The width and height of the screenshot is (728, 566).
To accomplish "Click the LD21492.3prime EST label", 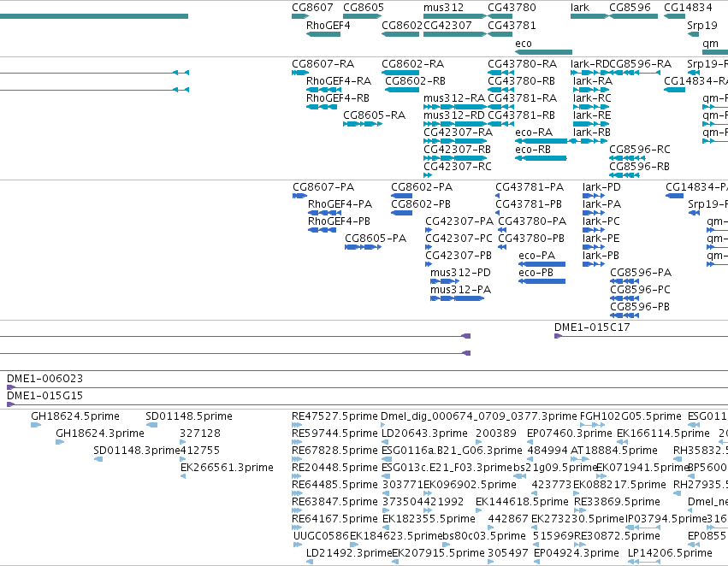I will tap(349, 553).
